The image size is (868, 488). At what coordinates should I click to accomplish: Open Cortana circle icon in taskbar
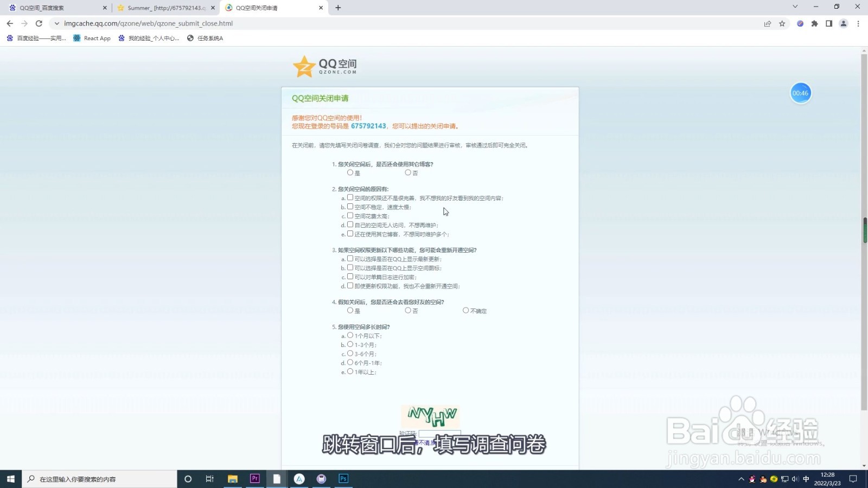coord(188,479)
